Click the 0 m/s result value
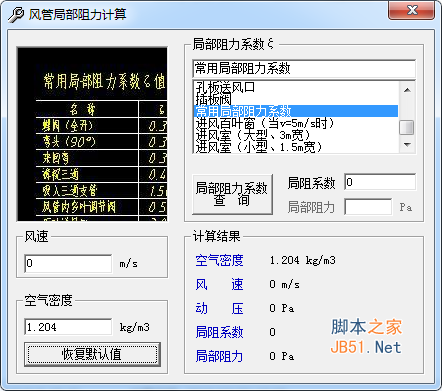 coord(284,284)
